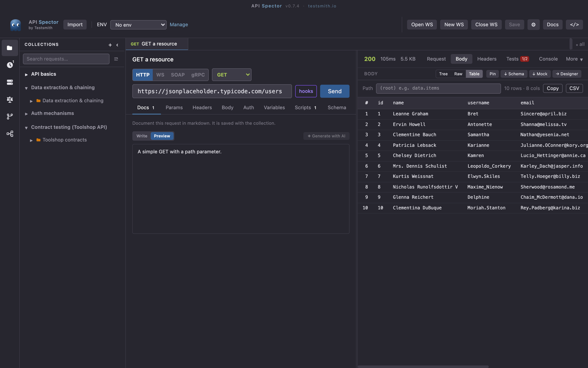588x368 pixels.
Task: Open the git branch sidebar icon
Action: (10, 116)
